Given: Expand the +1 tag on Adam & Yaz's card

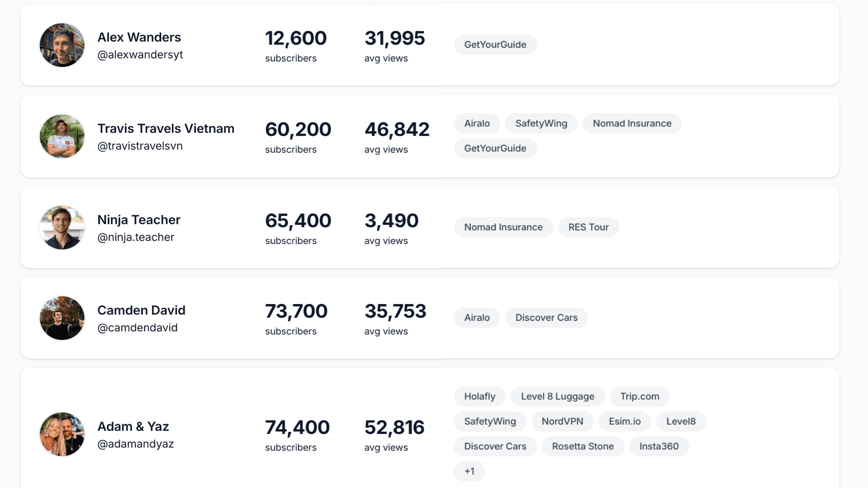Looking at the screenshot, I should (469, 472).
